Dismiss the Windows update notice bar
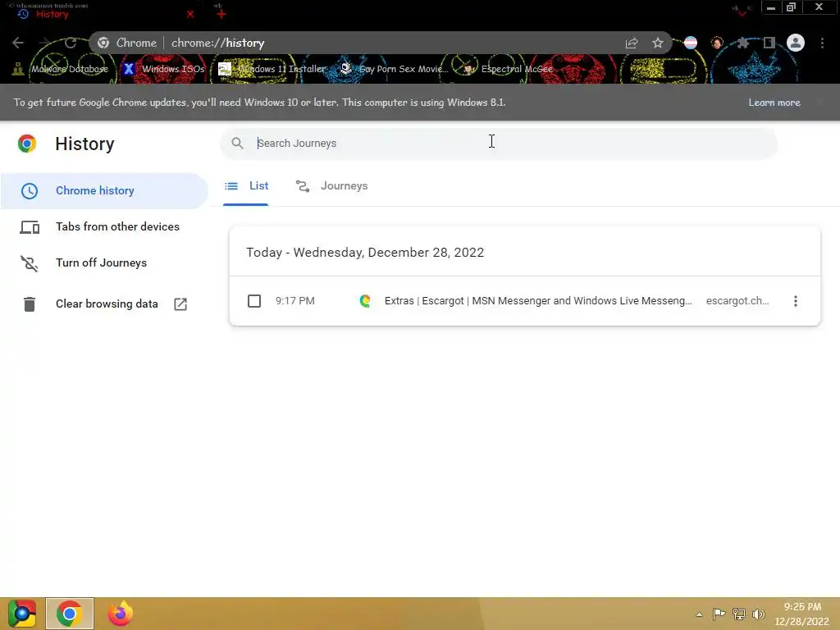The height and width of the screenshot is (630, 840). click(x=820, y=103)
